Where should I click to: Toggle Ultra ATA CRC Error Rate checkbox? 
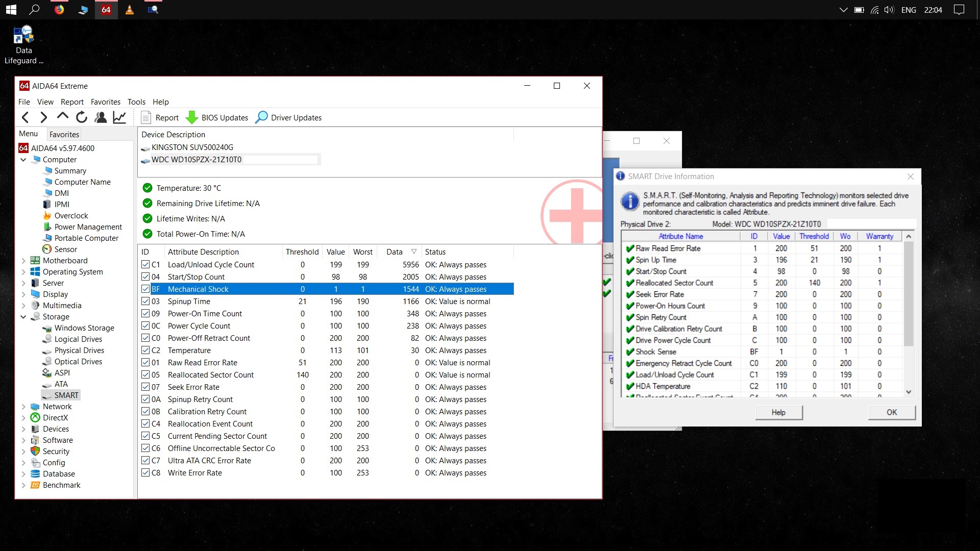tap(145, 460)
